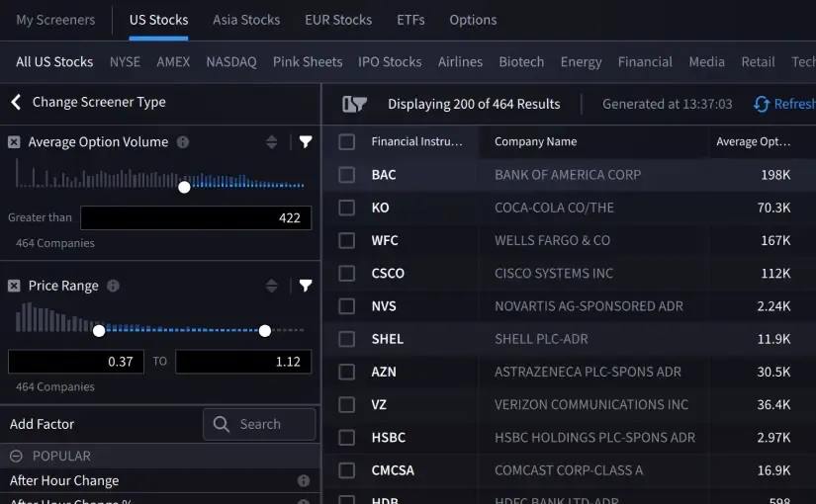The height and width of the screenshot is (504, 816).
Task: Open sort arrows for Average Option Volume
Action: coord(272,142)
